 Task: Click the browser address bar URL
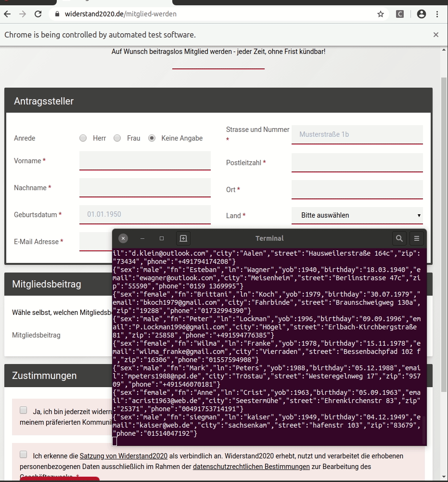121,14
